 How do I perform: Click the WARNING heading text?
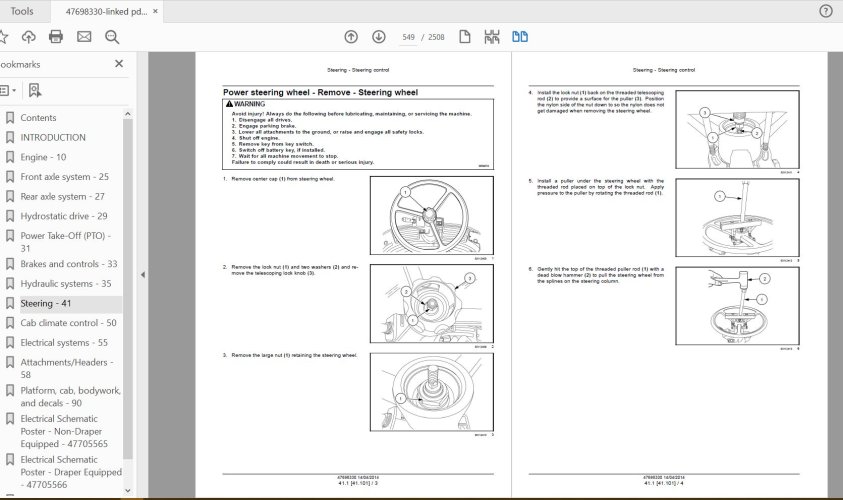point(249,104)
